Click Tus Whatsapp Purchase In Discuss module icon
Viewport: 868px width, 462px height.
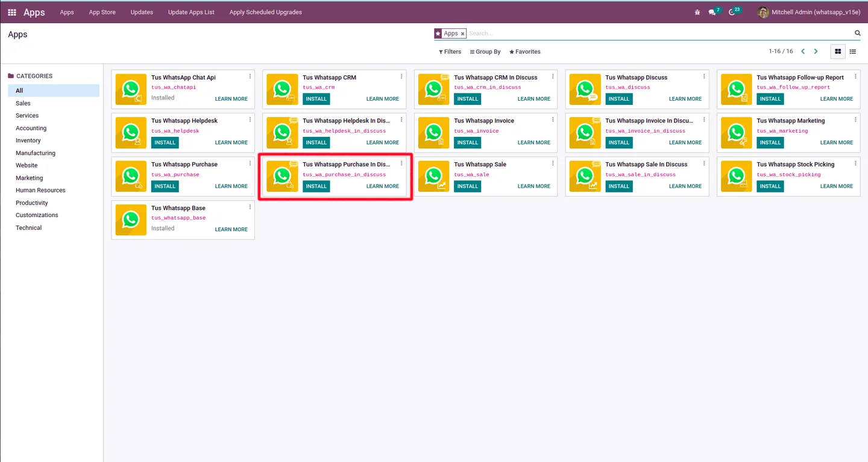tap(282, 176)
